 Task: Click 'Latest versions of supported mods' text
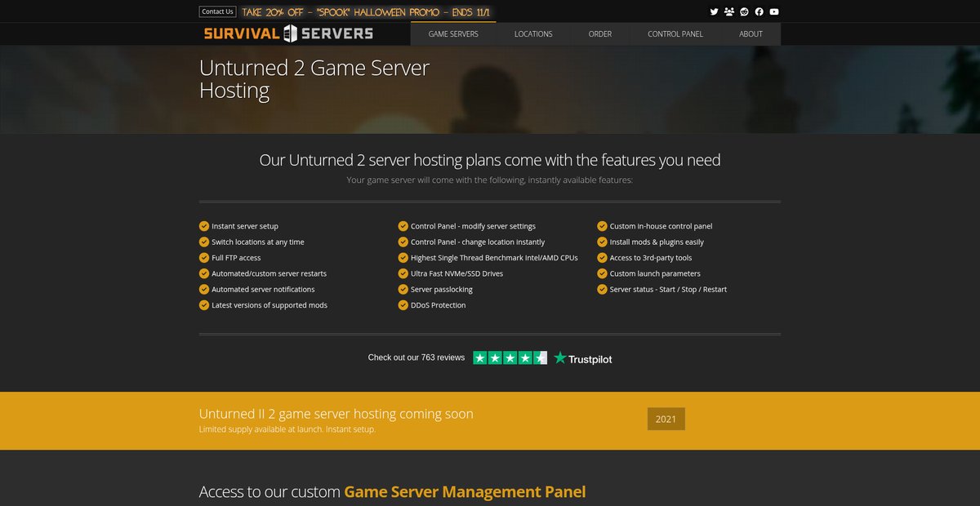point(269,305)
